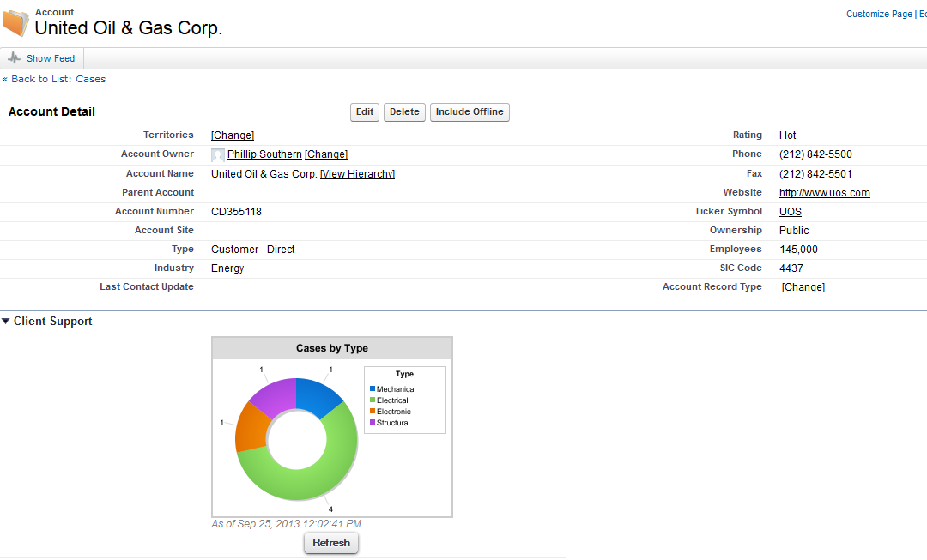This screenshot has height=560, width=927.
Task: Go back to Cases list
Action: (x=58, y=79)
